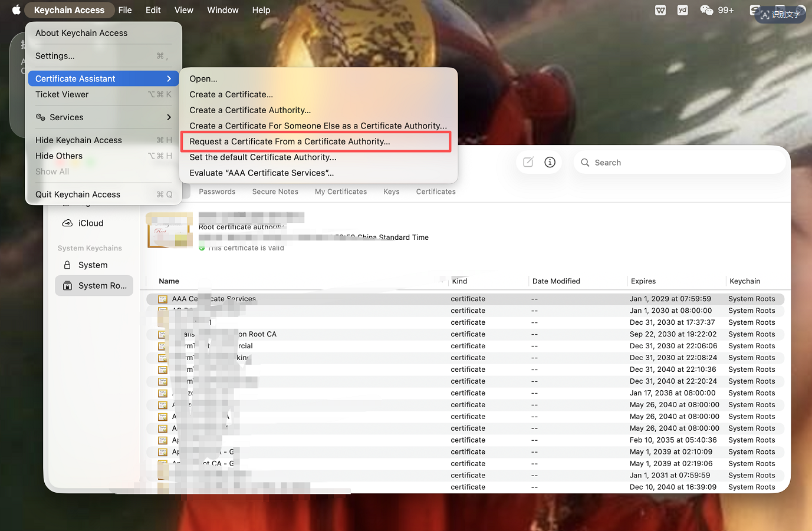The width and height of the screenshot is (812, 531).
Task: Select Create a Certificate Authority menu item
Action: [x=250, y=110]
